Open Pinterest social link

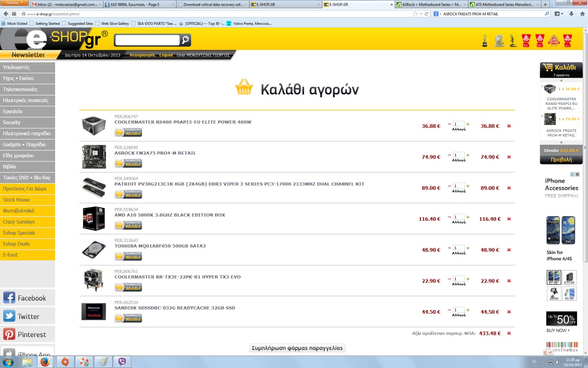click(x=28, y=334)
